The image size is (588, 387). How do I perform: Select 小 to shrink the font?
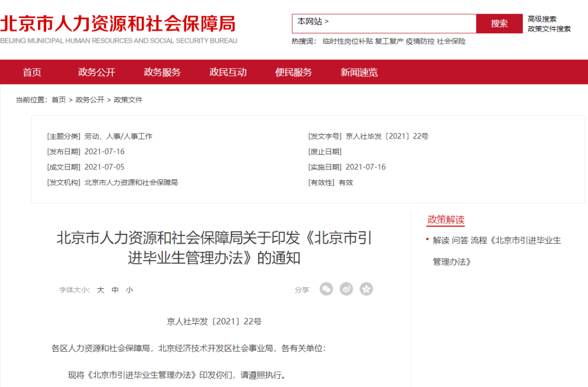(130, 290)
